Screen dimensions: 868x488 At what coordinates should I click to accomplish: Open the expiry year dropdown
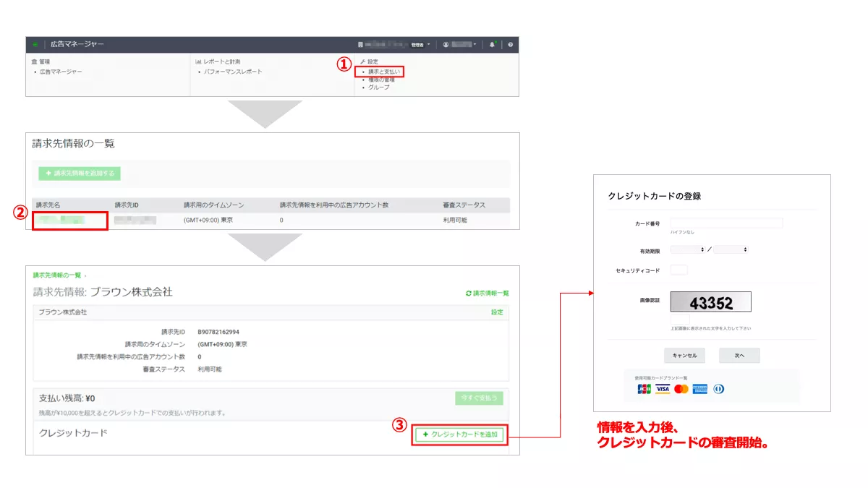[731, 249]
